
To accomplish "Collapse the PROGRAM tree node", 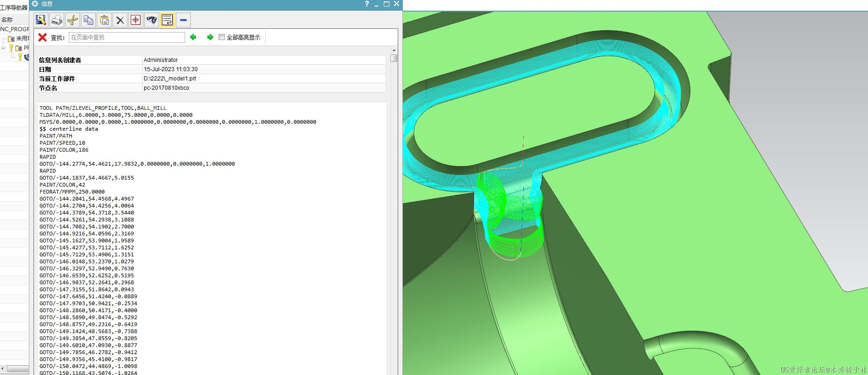I will coord(3,47).
